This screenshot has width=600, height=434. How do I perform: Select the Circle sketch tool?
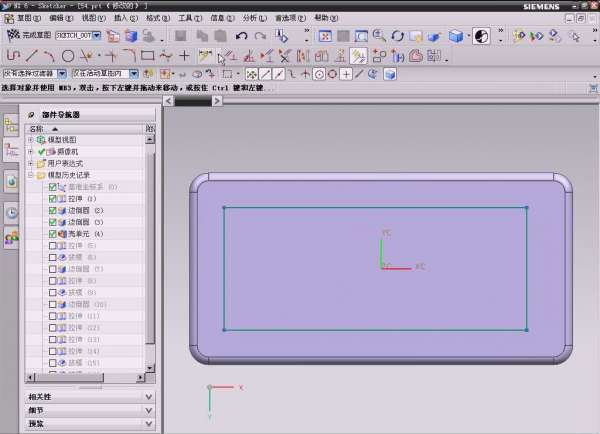(68, 56)
